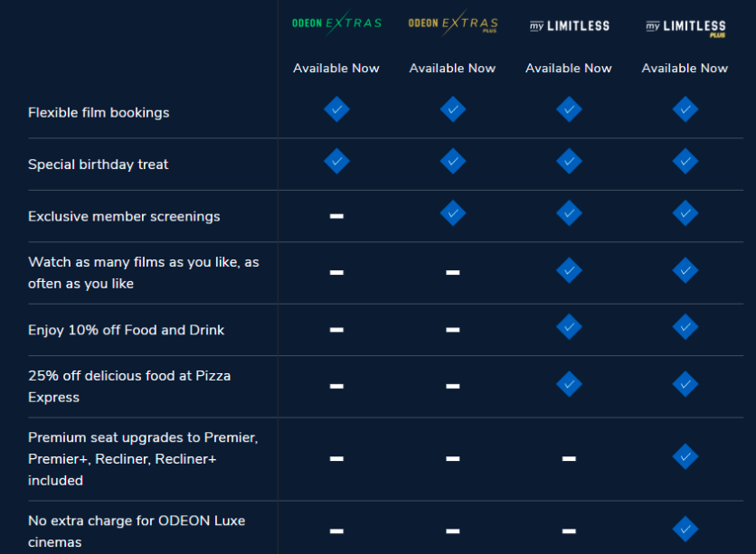Click Extras Plus dash for ODEON Luxe cinemas
The height and width of the screenshot is (554, 756).
453,531
